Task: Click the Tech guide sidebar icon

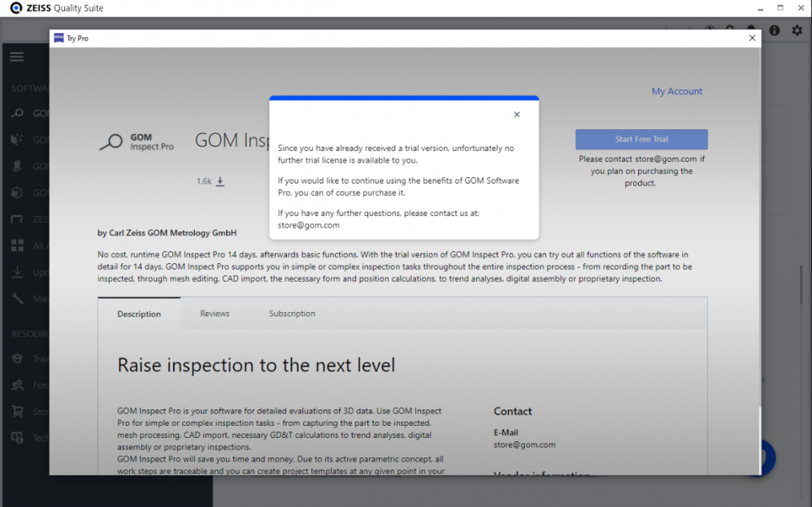Action: [17, 438]
